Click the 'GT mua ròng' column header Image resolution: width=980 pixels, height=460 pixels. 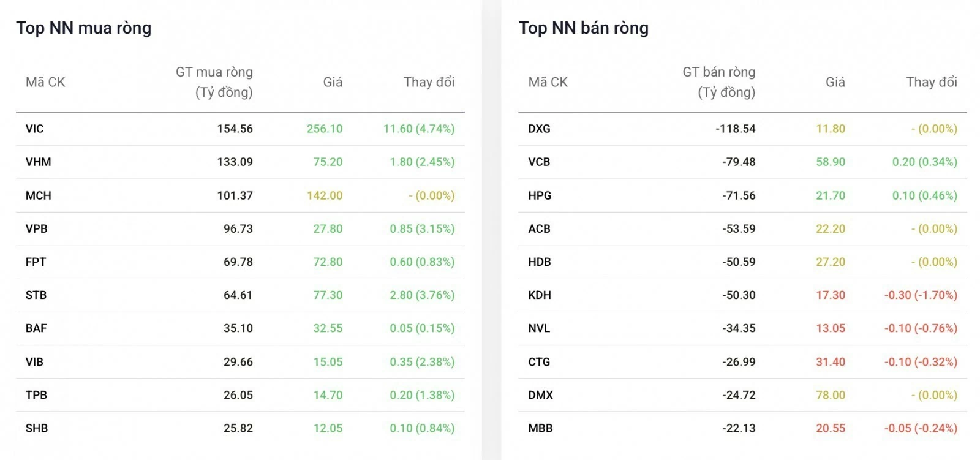pyautogui.click(x=214, y=82)
